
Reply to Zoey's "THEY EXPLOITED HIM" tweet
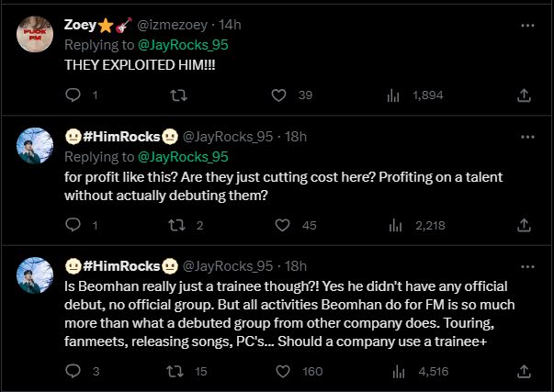tap(75, 95)
